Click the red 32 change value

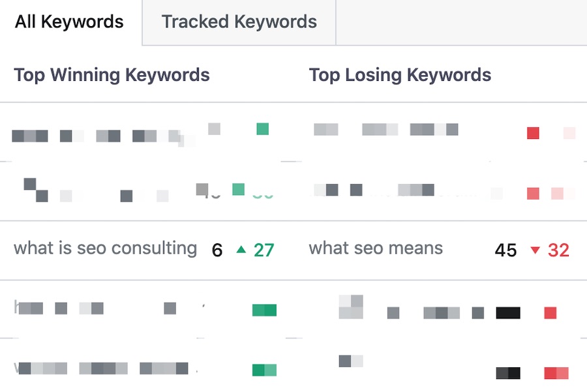(558, 250)
